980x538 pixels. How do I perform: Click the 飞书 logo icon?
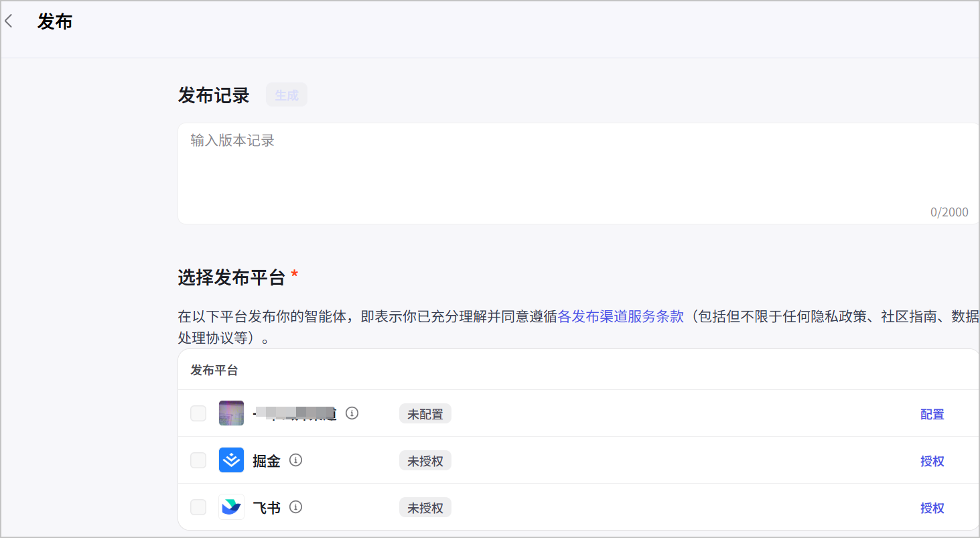231,507
